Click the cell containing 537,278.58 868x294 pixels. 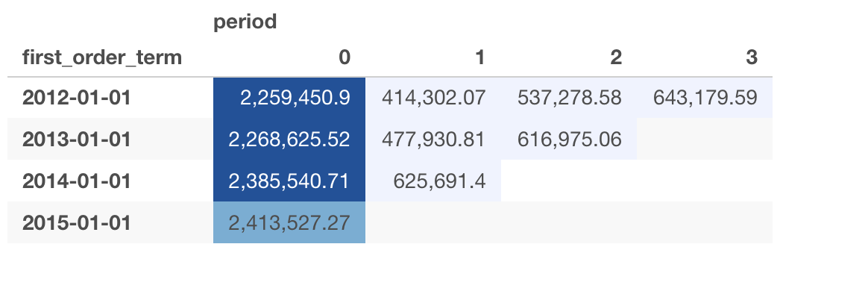tap(568, 98)
